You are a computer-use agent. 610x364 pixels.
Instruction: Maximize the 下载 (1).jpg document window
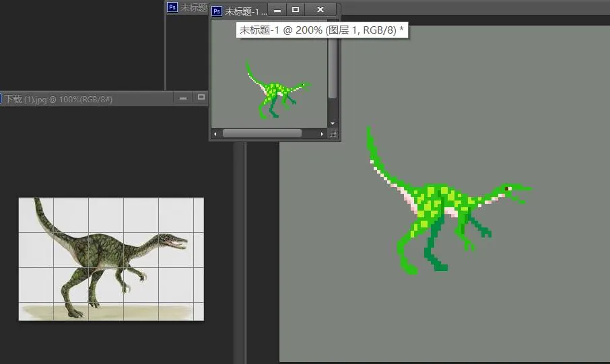click(201, 98)
